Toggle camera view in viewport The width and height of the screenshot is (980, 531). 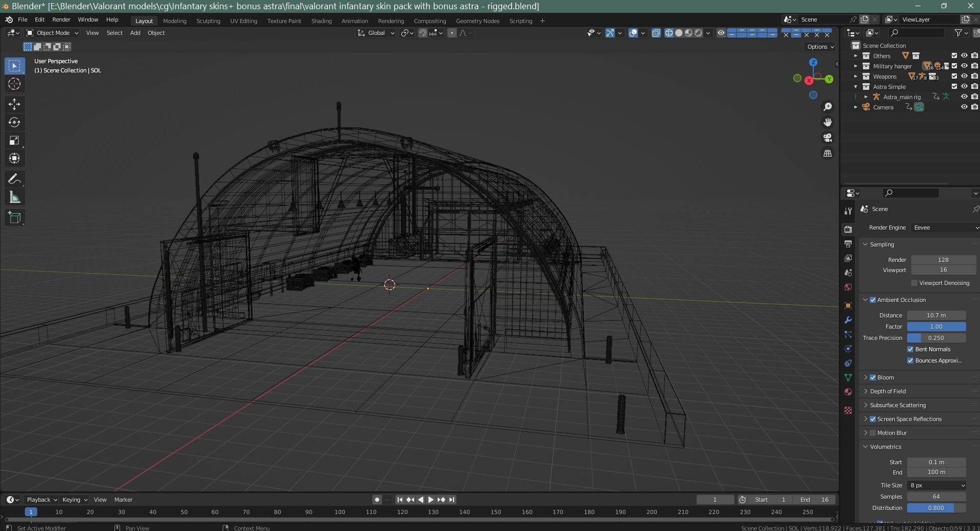coord(828,138)
